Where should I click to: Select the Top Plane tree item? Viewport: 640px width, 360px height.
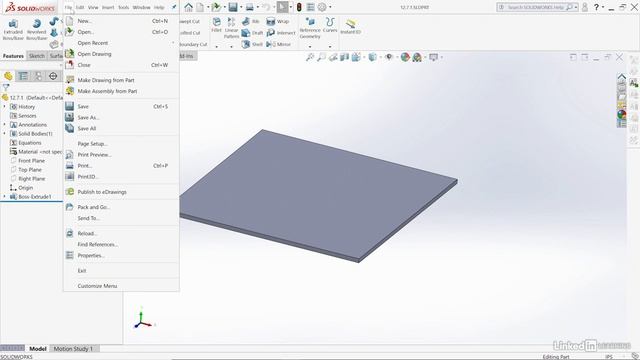(26, 169)
